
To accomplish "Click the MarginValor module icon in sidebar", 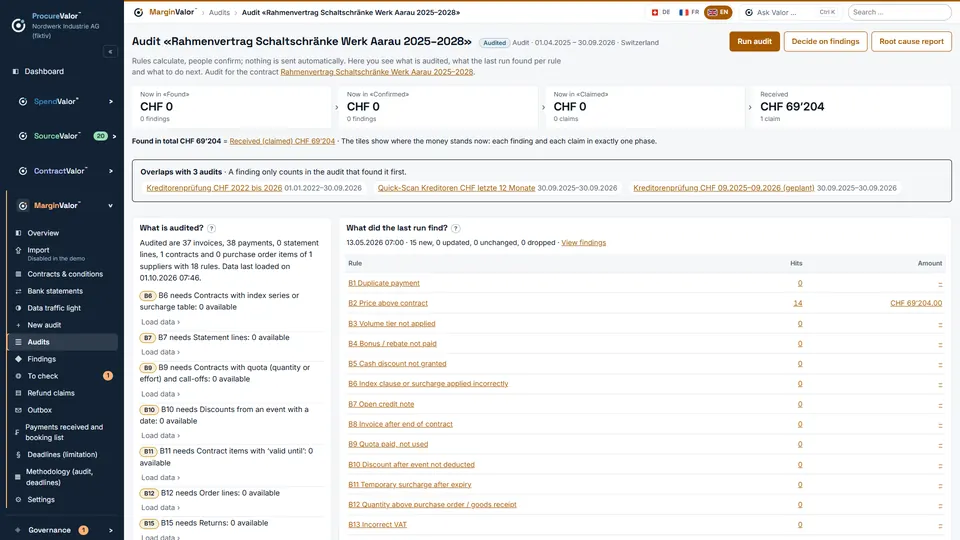I will [23, 206].
